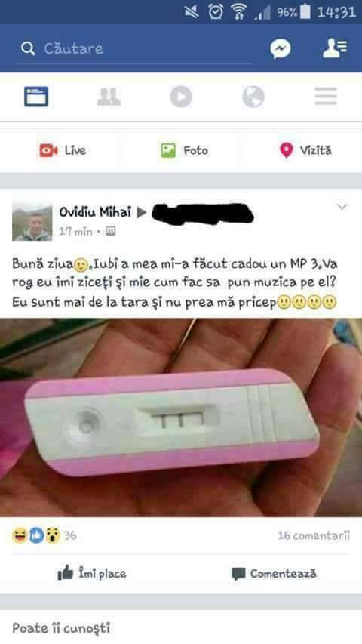Toggle Îmi place on the post
The width and height of the screenshot is (362, 644).
click(92, 573)
